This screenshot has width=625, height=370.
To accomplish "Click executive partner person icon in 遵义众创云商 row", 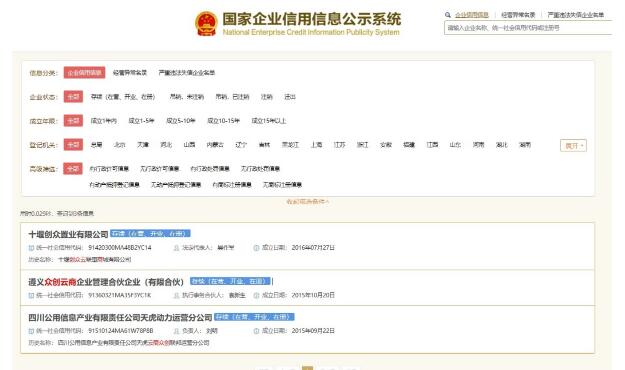I will 176,295.
